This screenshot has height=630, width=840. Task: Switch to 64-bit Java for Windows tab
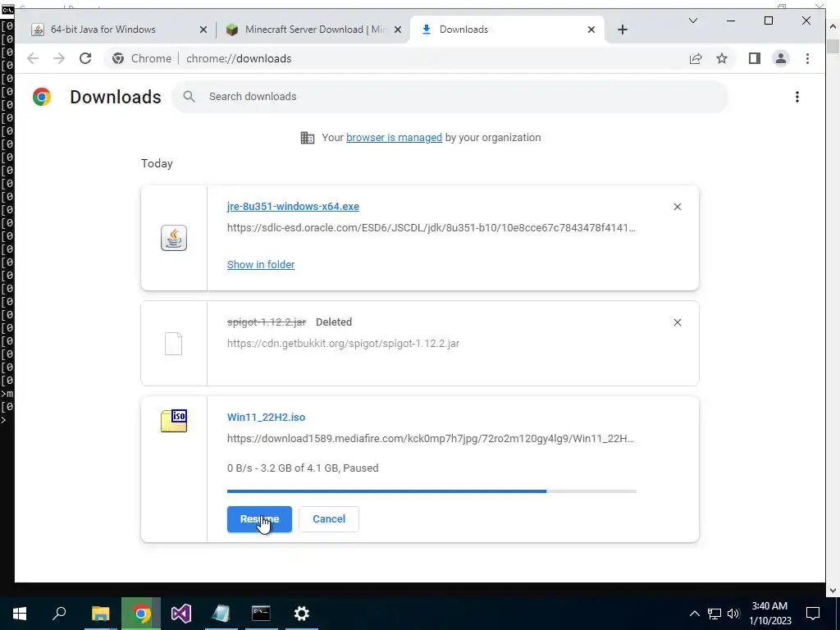(121, 30)
